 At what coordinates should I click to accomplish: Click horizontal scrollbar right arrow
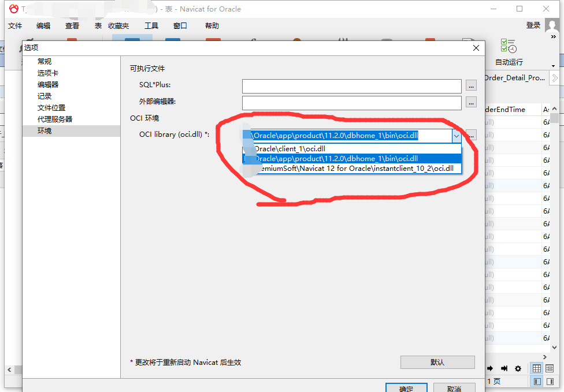click(x=544, y=357)
